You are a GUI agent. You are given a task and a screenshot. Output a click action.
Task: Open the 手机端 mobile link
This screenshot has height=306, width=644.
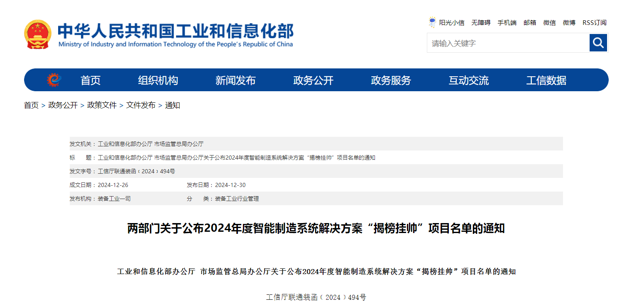(507, 23)
